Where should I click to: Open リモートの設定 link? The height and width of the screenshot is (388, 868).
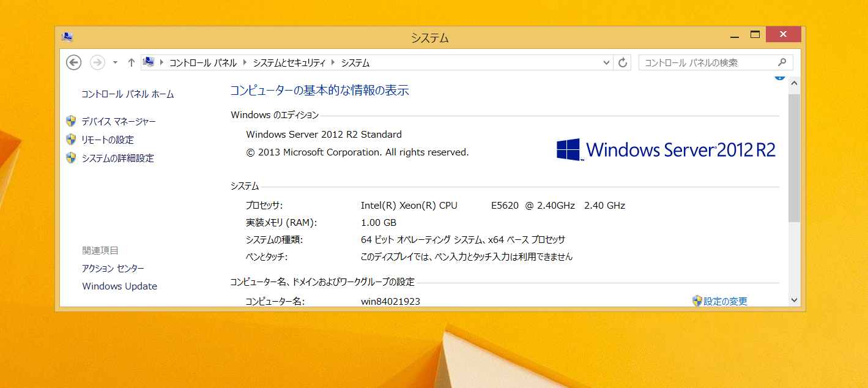click(x=108, y=140)
